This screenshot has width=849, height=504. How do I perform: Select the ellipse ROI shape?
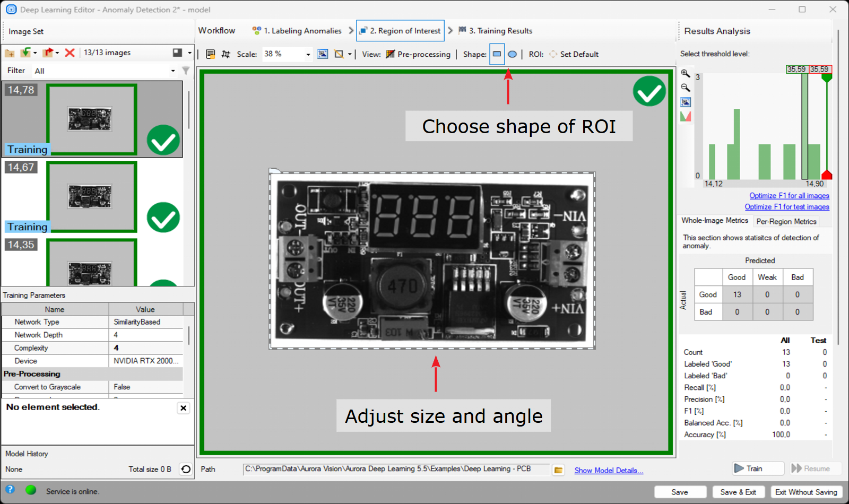513,54
